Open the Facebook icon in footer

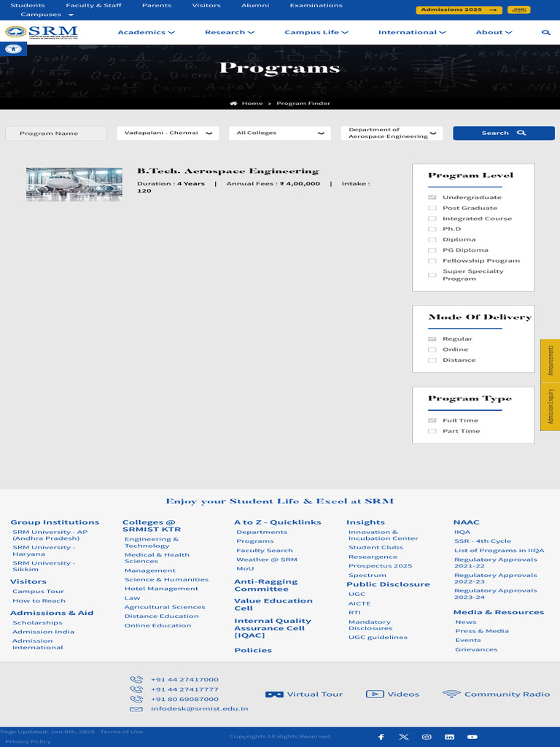(381, 737)
